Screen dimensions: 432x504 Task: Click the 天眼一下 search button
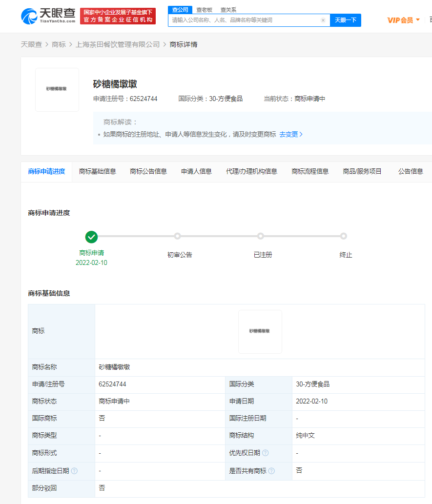(345, 20)
